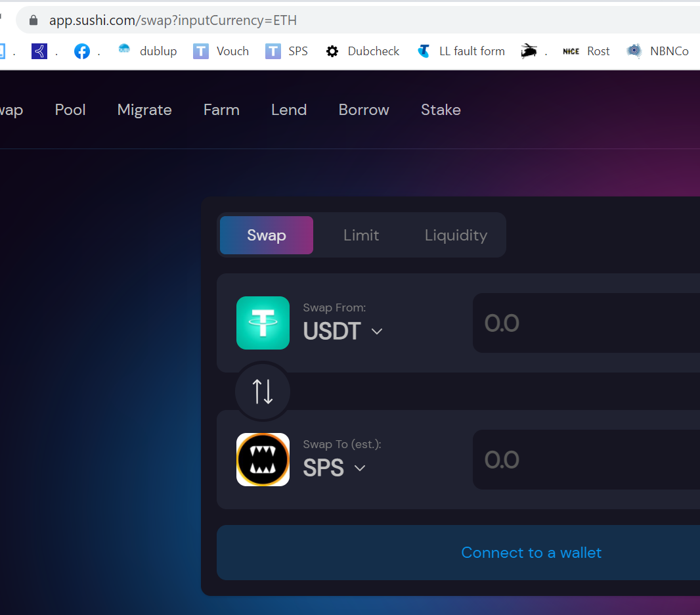The height and width of the screenshot is (615, 700).
Task: Open the helicopter icon bookmark
Action: point(529,51)
